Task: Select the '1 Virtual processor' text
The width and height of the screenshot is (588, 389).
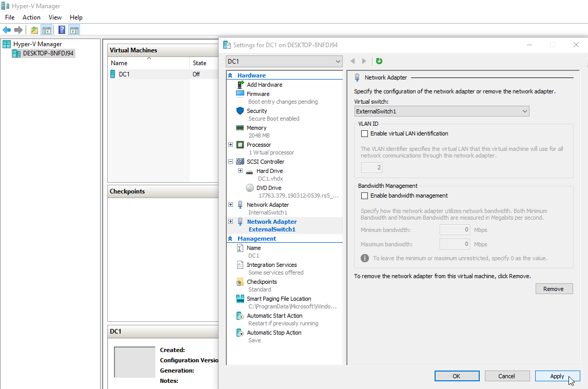Action: (x=271, y=152)
